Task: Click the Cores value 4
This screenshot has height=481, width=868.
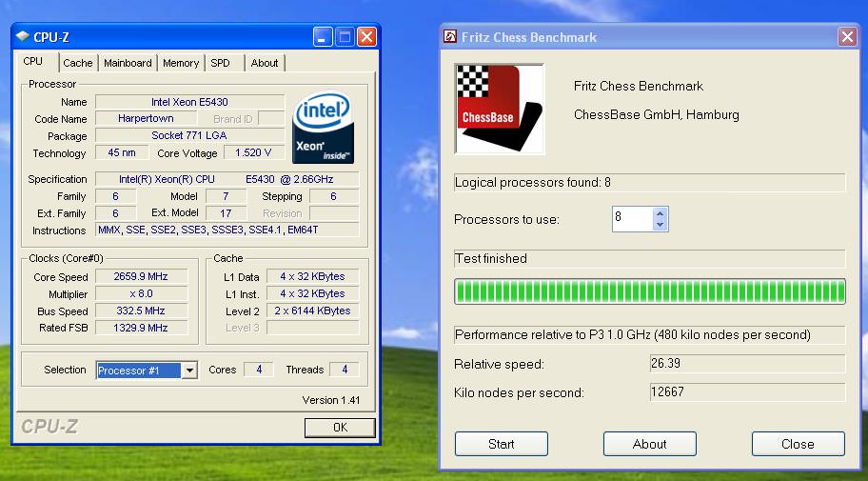Action: [x=259, y=370]
